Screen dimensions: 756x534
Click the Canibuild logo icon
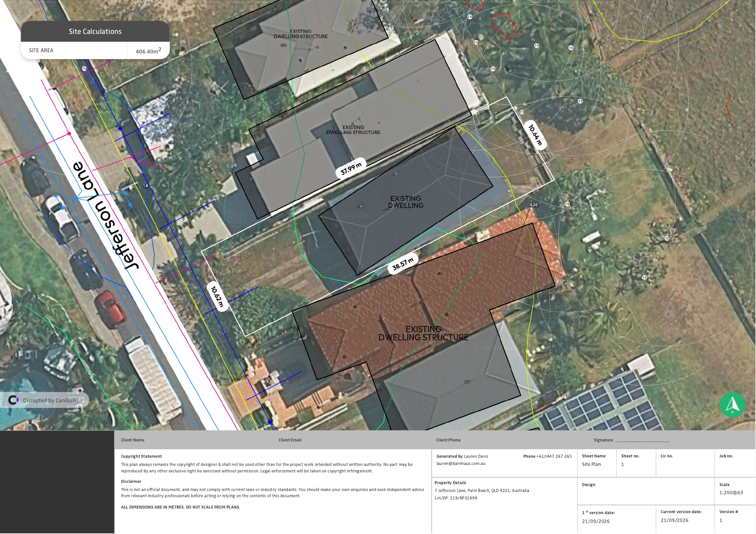point(13,400)
